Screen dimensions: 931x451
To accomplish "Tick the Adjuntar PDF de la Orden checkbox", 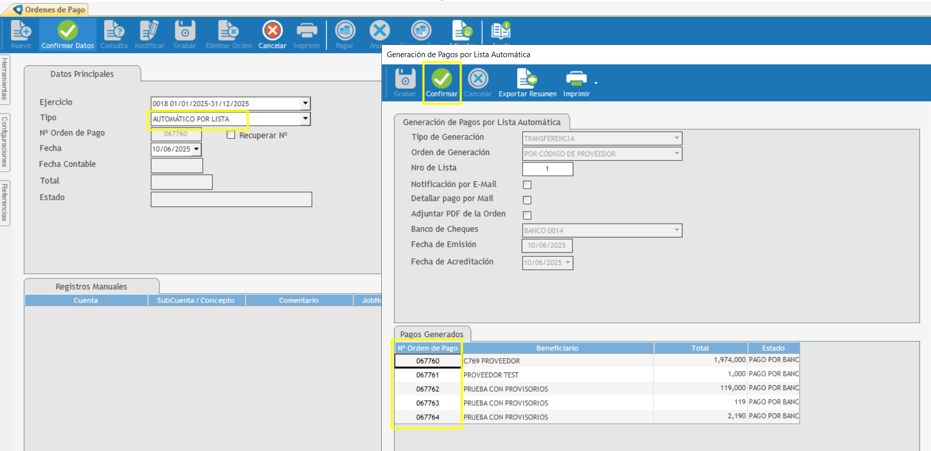I will pos(527,215).
